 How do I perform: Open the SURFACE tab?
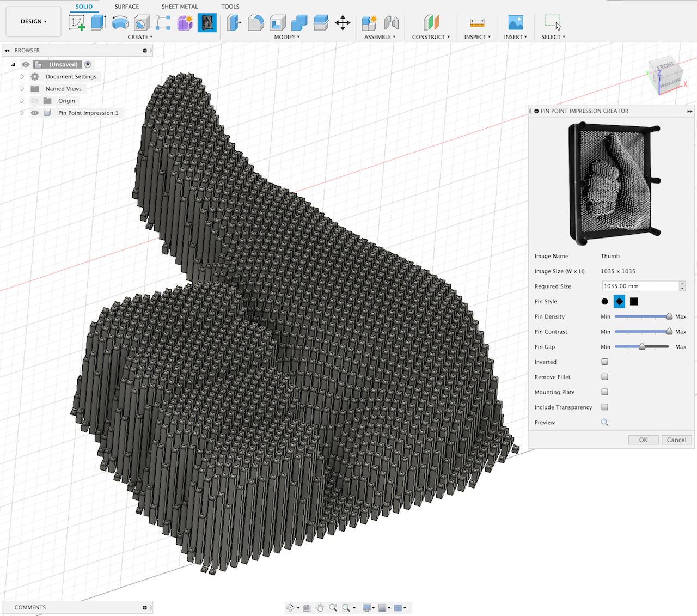click(126, 7)
